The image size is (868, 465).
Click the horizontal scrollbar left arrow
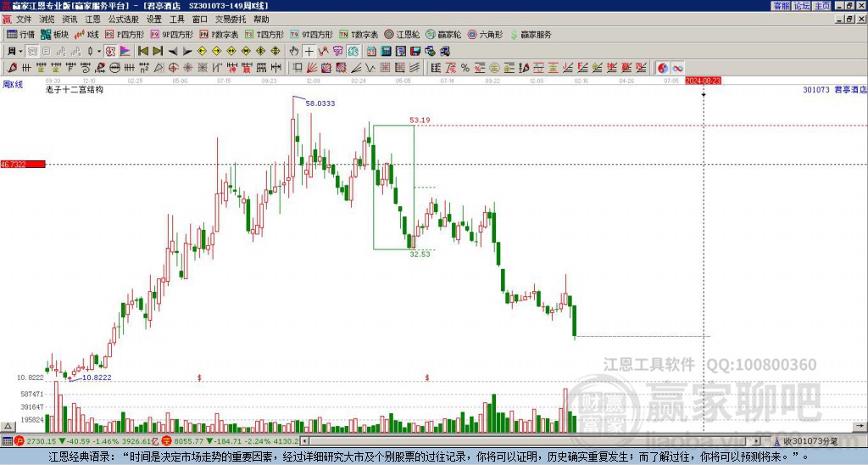click(304, 441)
